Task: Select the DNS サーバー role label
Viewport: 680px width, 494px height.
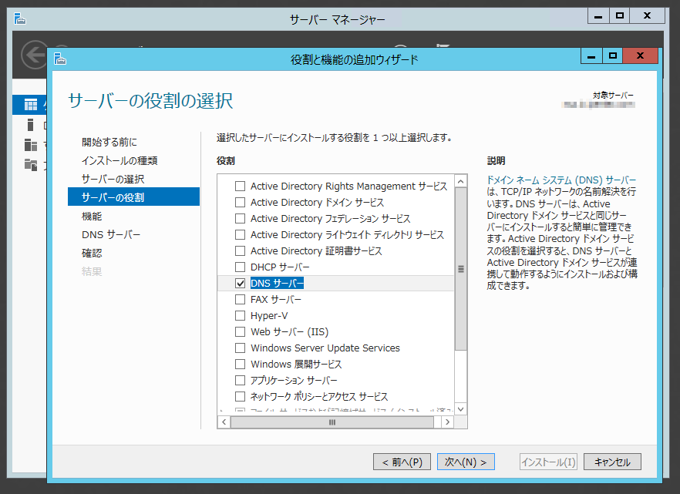Action: (x=277, y=283)
